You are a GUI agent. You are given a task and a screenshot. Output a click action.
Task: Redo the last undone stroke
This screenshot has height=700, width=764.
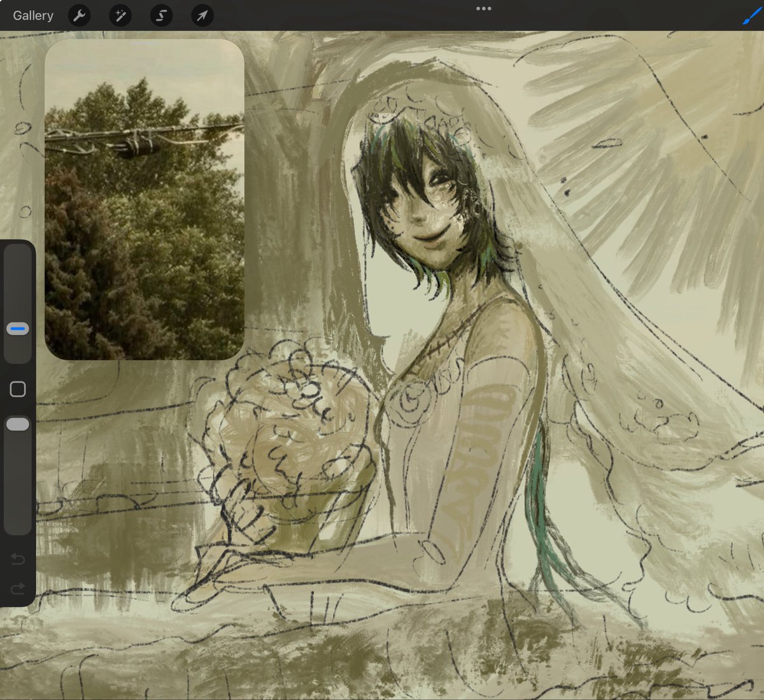(18, 588)
